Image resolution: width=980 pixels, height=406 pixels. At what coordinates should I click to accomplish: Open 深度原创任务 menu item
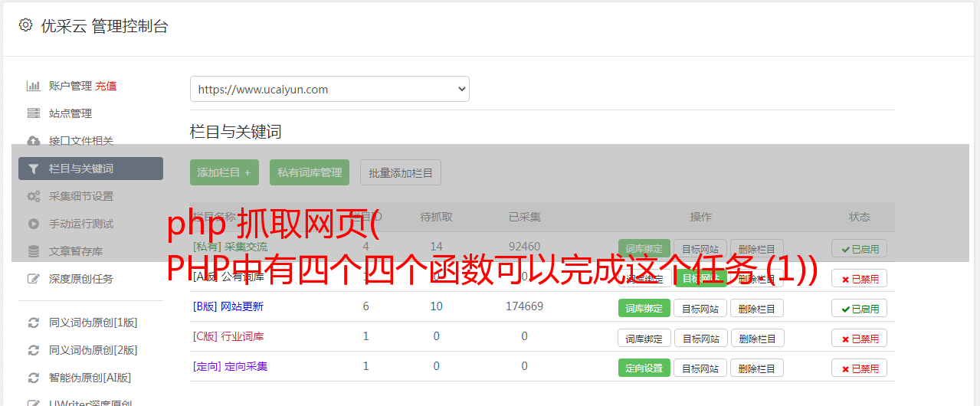tap(81, 279)
